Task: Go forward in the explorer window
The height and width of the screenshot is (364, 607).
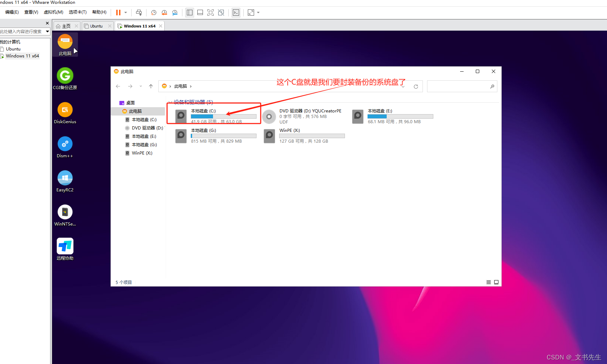Action: [130, 86]
